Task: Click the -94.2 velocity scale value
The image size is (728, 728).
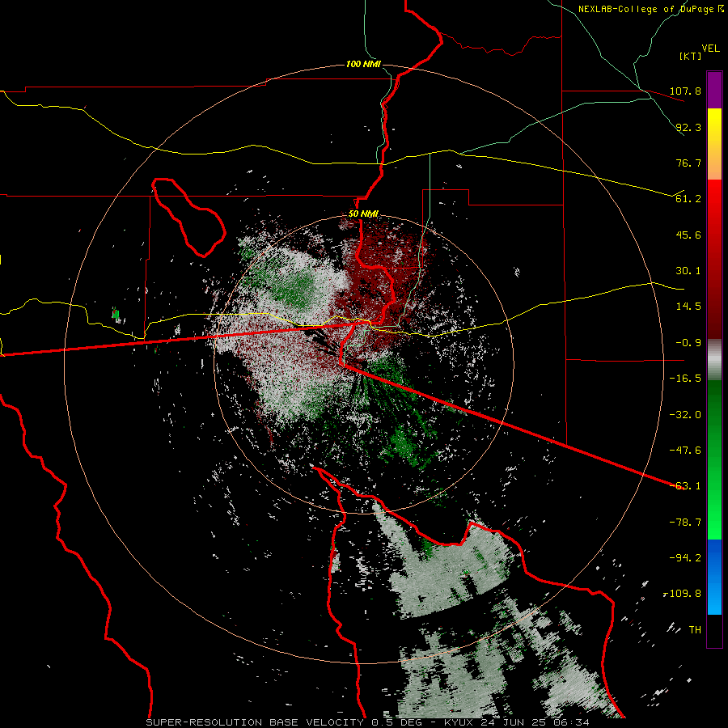Action: coord(685,558)
